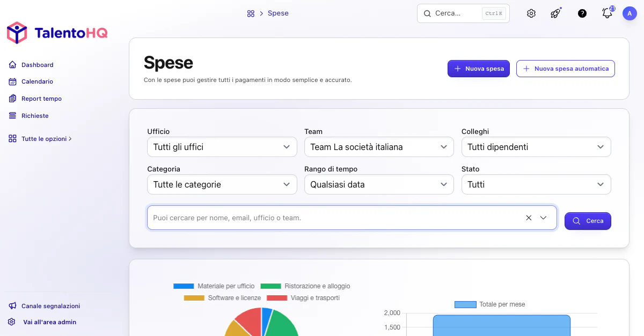Image resolution: width=644 pixels, height=336 pixels.
Task: Click the Vai all'area admin gear icon
Action: coord(12,322)
